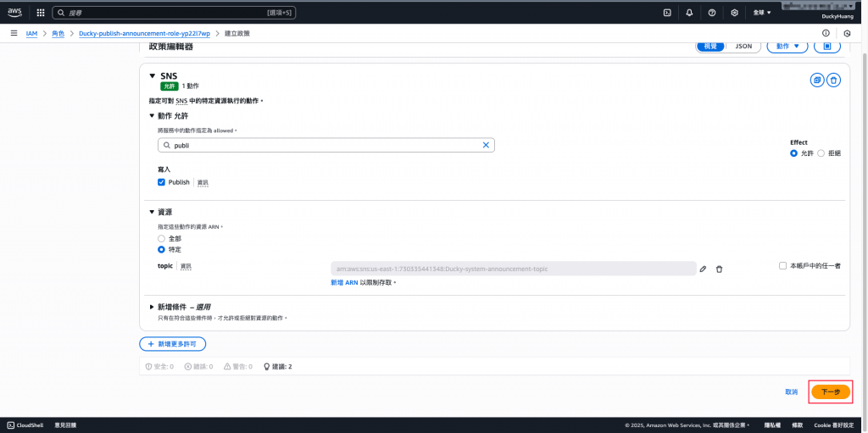The height and width of the screenshot is (433, 868).
Task: Open 隱私權 footer link
Action: [772, 425]
